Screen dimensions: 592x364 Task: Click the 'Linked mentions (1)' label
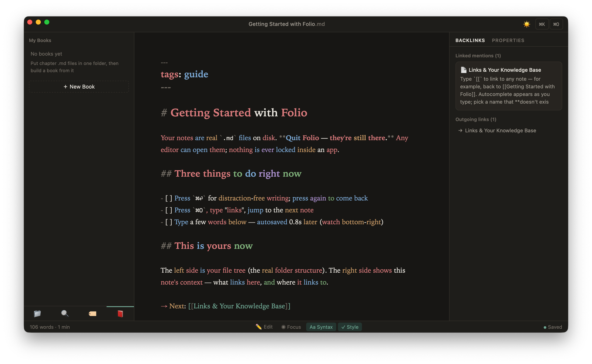click(478, 56)
